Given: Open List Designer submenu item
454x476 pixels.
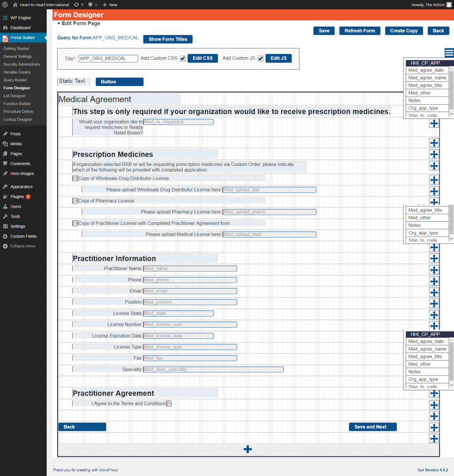Looking at the screenshot, I should tap(14, 96).
